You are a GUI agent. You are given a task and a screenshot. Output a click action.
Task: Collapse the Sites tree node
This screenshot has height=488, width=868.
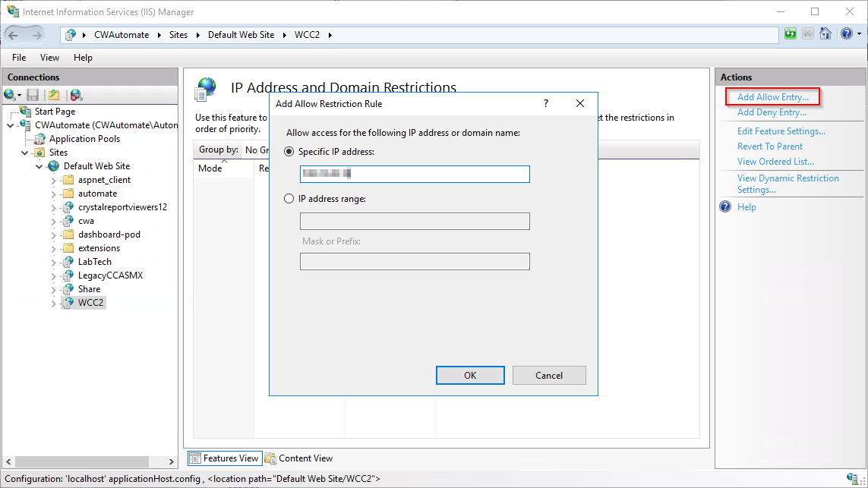(x=25, y=153)
